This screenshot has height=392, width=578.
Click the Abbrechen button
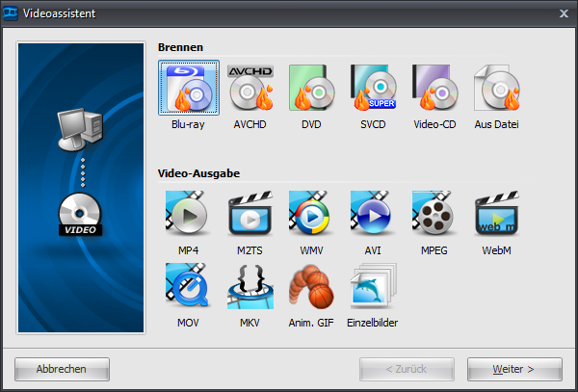pyautogui.click(x=62, y=369)
